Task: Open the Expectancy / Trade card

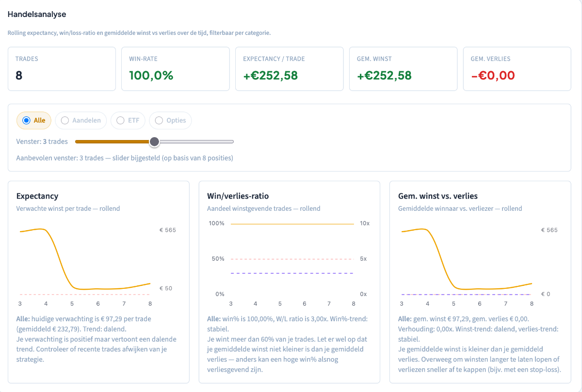Action: 289,69
